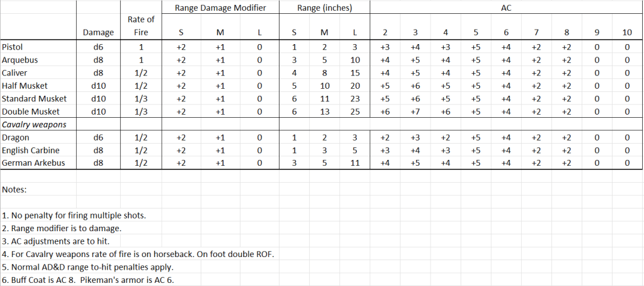The height and width of the screenshot is (286, 644).
Task: Select the Range (inches) header cell
Action: pyautogui.click(x=324, y=8)
